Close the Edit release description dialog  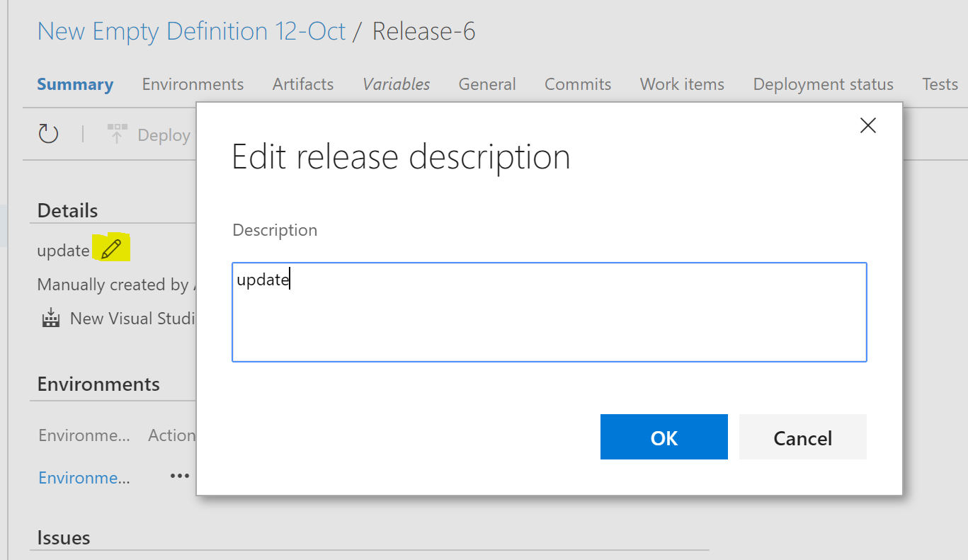tap(867, 125)
